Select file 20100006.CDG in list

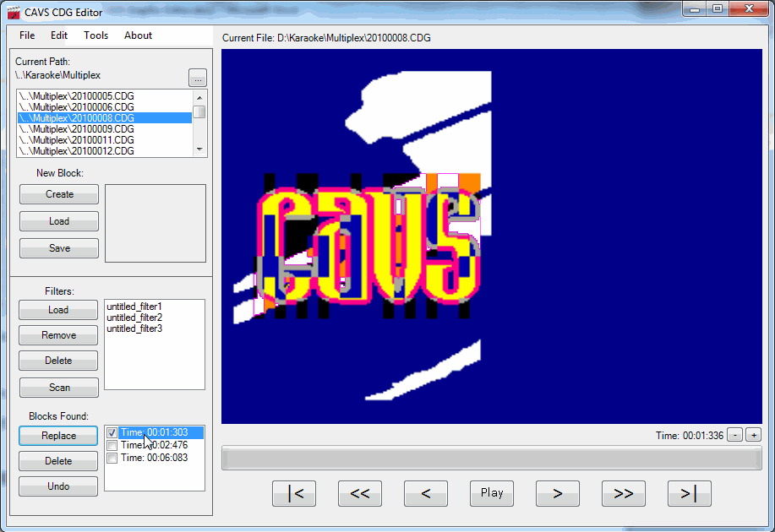pos(104,106)
